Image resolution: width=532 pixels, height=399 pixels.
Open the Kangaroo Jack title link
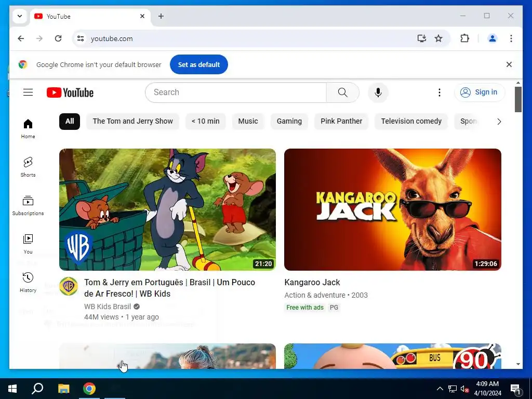pyautogui.click(x=312, y=282)
